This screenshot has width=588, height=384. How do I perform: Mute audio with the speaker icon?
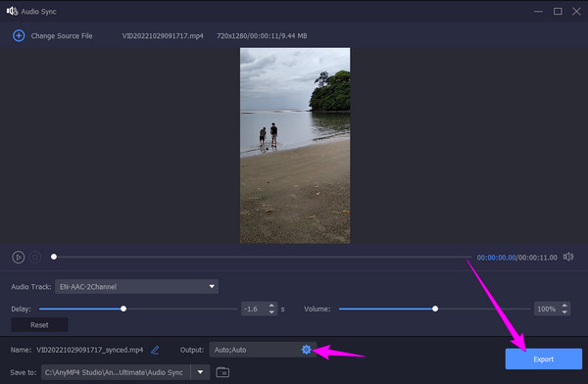[x=568, y=257]
